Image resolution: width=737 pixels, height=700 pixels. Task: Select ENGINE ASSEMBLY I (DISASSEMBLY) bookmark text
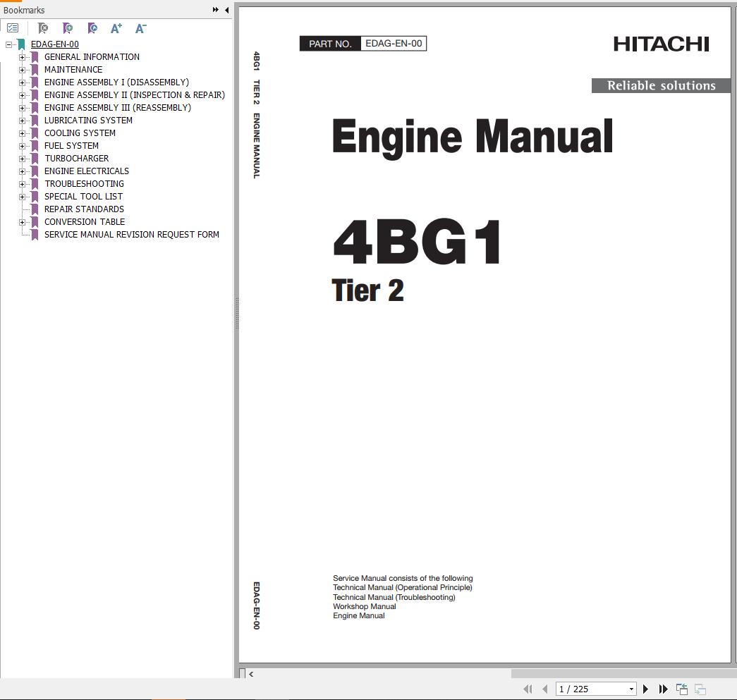point(116,82)
